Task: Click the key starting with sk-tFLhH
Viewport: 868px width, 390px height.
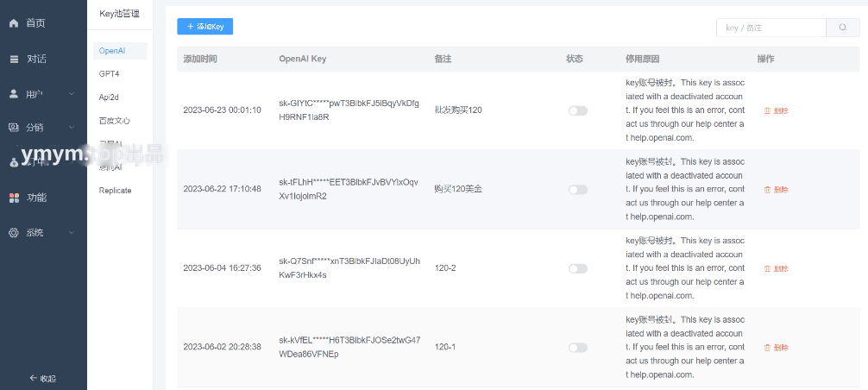Action: [349, 189]
